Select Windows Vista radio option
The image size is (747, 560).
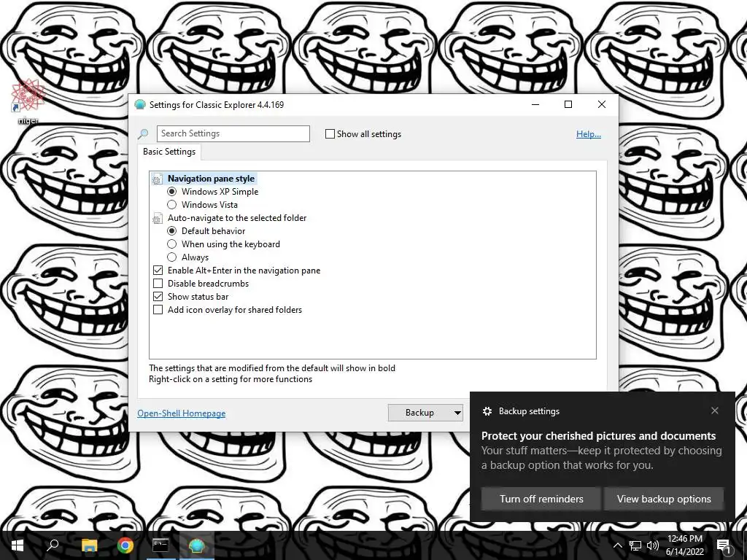[172, 205]
